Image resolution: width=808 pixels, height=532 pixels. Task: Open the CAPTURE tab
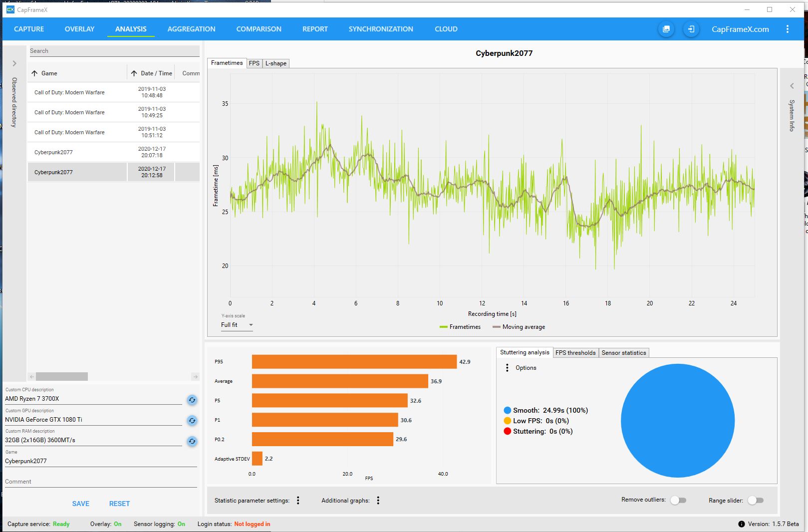click(29, 29)
